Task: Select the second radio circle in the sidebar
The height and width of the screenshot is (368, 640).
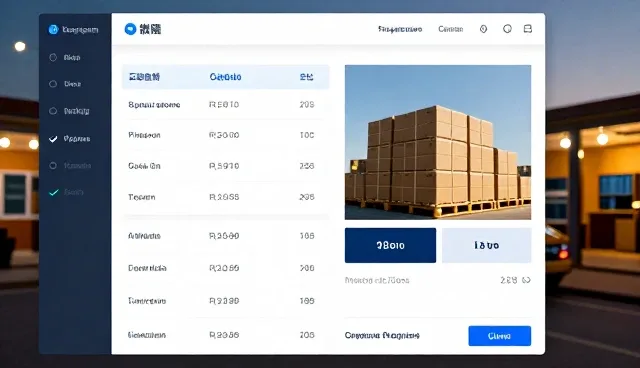Action: point(53,84)
